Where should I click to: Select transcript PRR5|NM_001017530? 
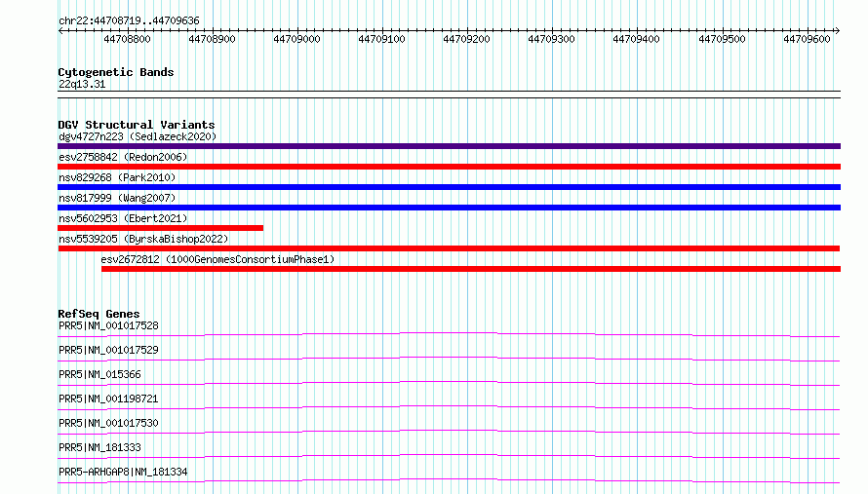[108, 423]
